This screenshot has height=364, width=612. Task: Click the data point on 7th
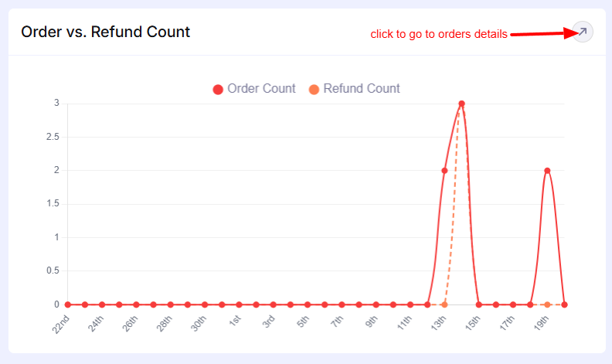coord(342,304)
